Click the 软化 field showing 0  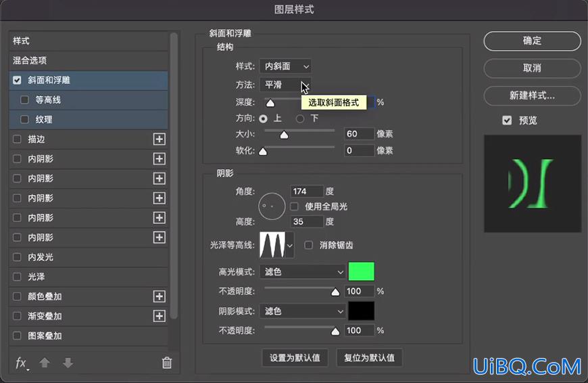click(x=359, y=151)
